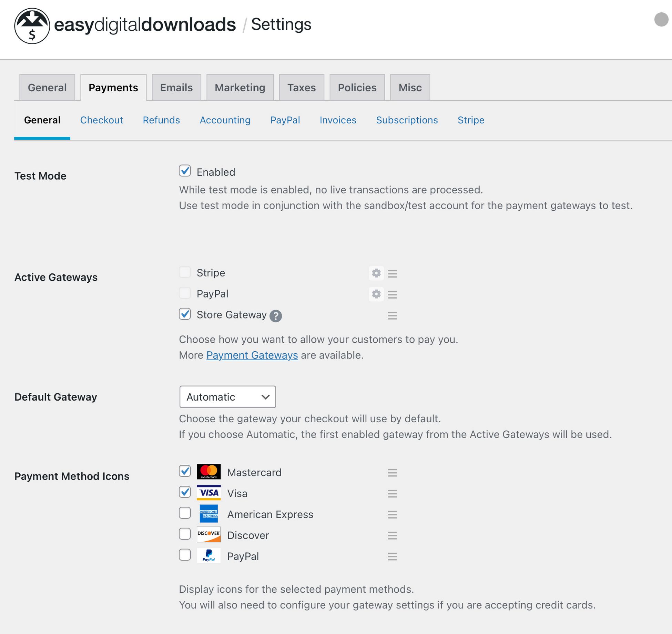Click the American Express card logo
Screen dimensions: 672x634
(208, 514)
